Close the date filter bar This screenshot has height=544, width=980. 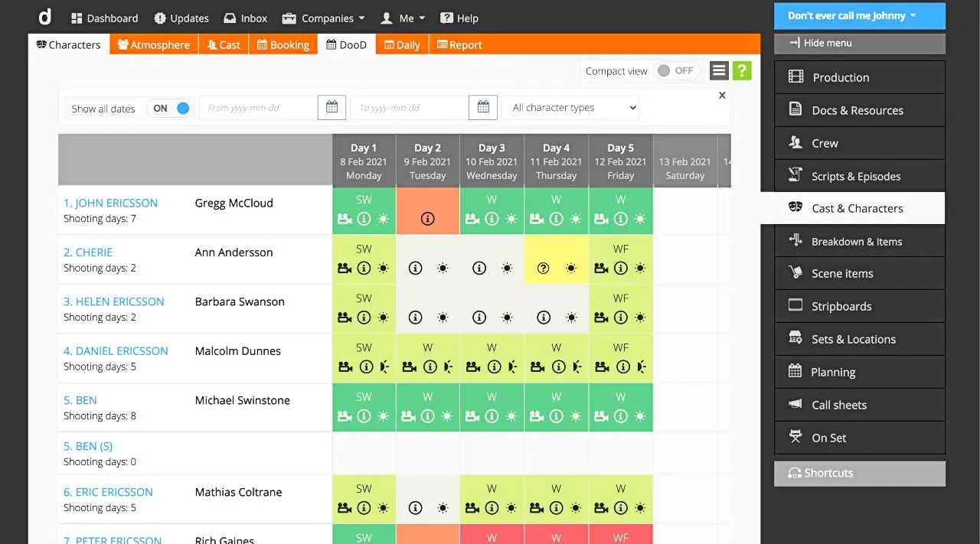722,96
